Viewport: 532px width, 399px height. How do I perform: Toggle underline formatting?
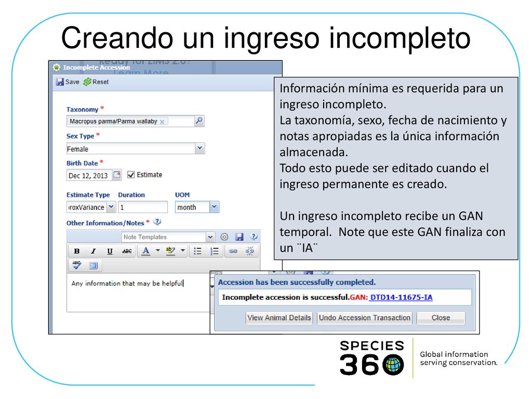point(110,251)
